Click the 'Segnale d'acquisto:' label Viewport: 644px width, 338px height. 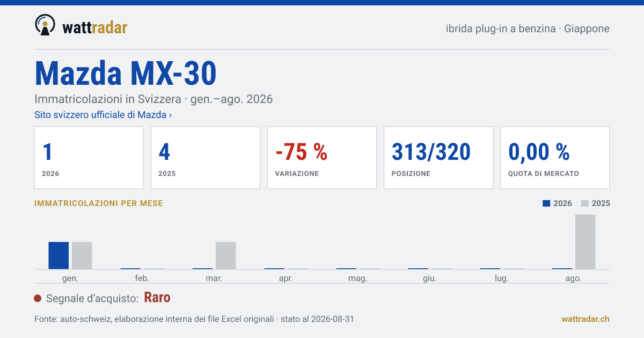pyautogui.click(x=93, y=298)
